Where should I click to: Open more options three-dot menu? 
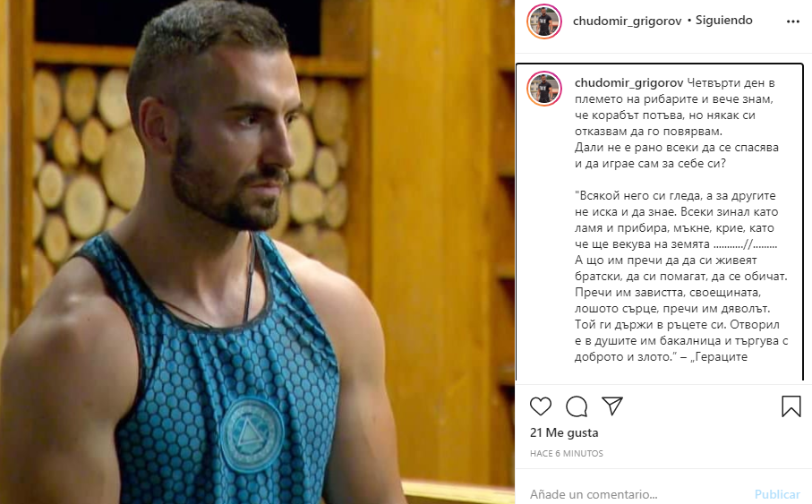point(793,21)
